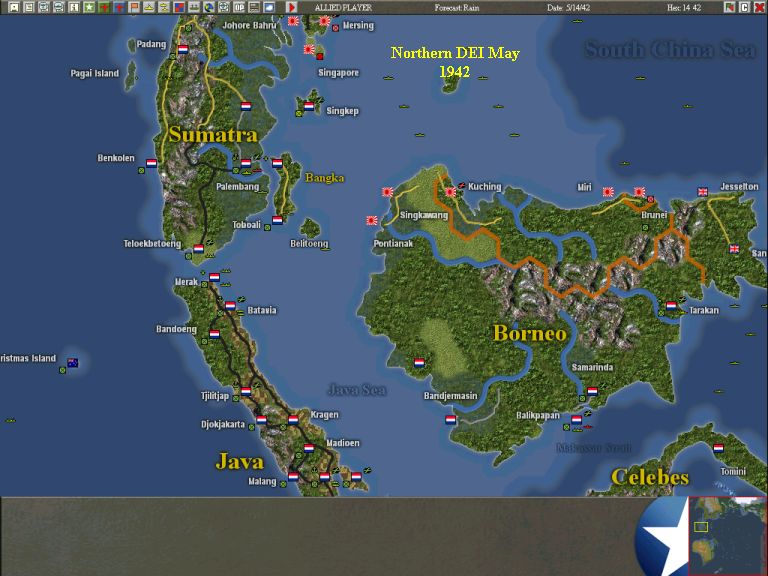Screen dimensions: 768x576
Task: Select the Dutch flag at Djokjakarta
Action: pos(262,419)
